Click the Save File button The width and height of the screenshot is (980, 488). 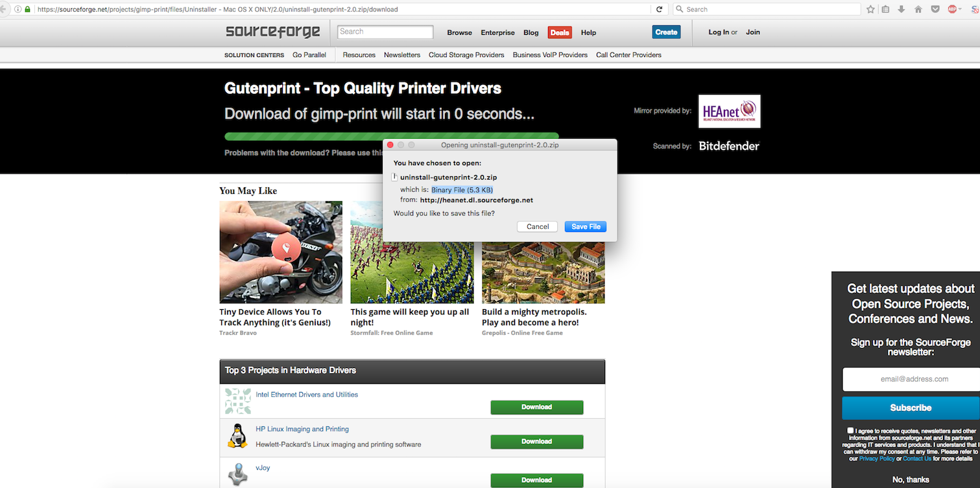[586, 227]
